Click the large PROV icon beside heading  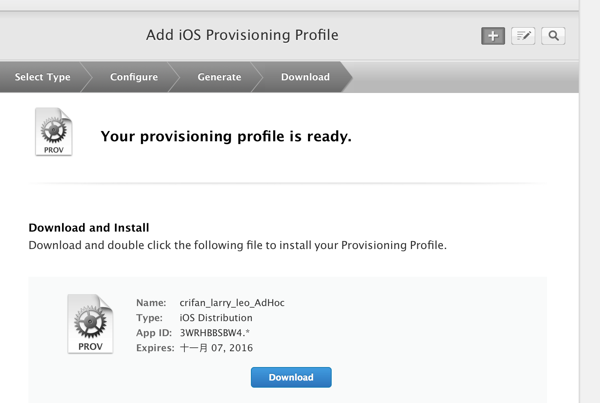pos(54,134)
